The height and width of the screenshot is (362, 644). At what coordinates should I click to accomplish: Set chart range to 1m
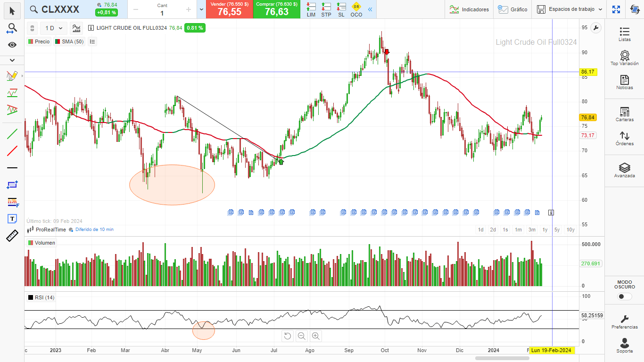[x=518, y=230]
